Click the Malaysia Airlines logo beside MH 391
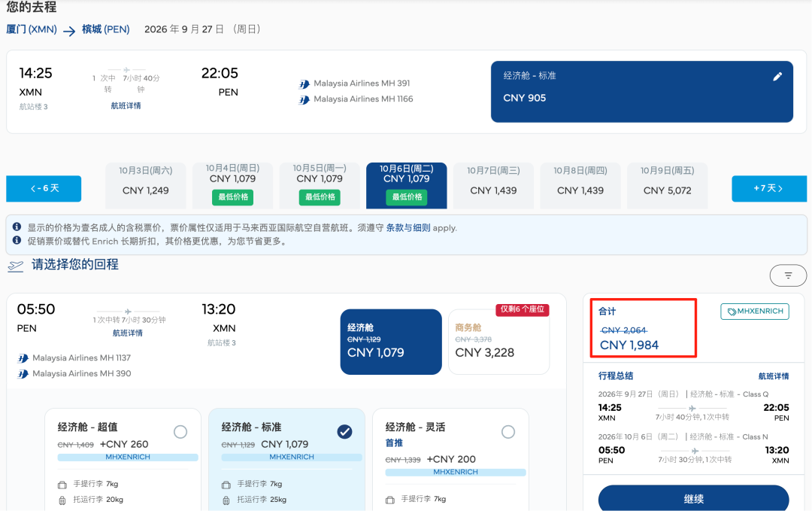812x511 pixels. pyautogui.click(x=304, y=83)
